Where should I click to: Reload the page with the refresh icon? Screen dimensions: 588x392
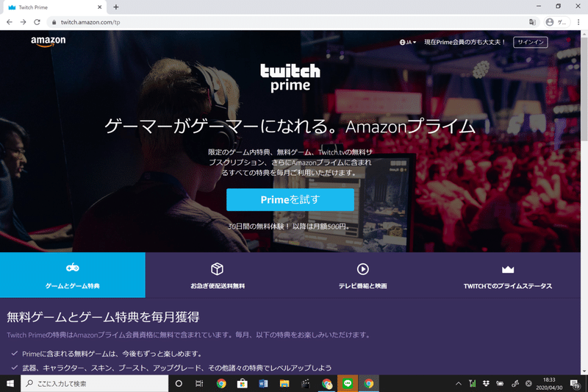[37, 22]
